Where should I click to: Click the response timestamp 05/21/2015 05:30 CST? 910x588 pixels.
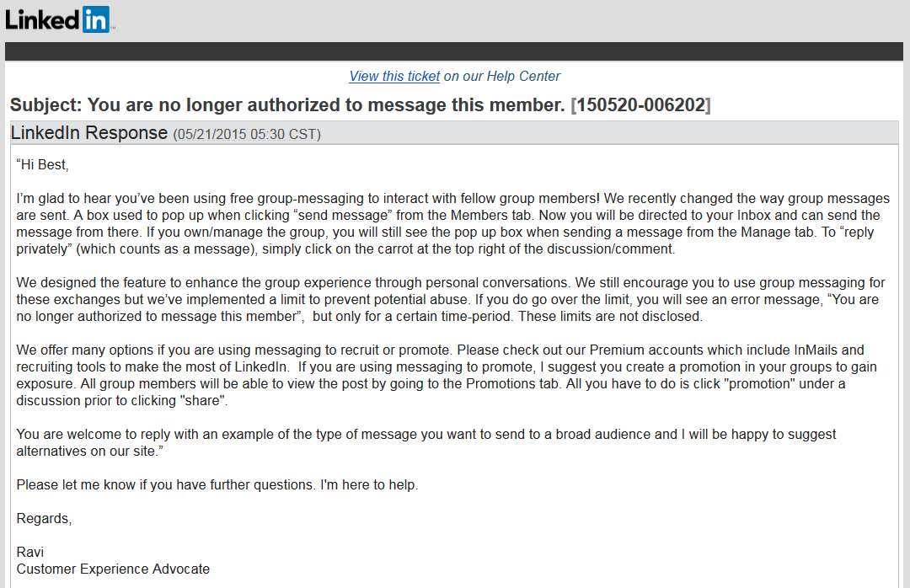pos(247,134)
